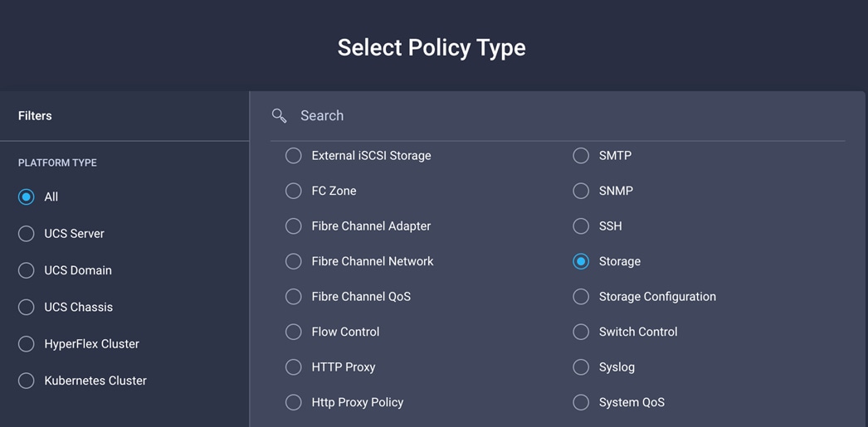Select SNMP policy type
This screenshot has height=427, width=868.
pos(581,191)
